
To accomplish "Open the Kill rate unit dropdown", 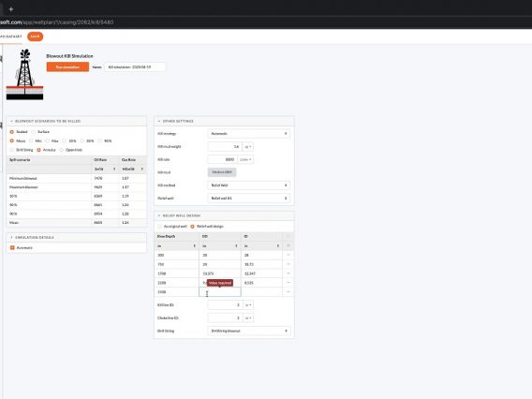I will (x=245, y=159).
